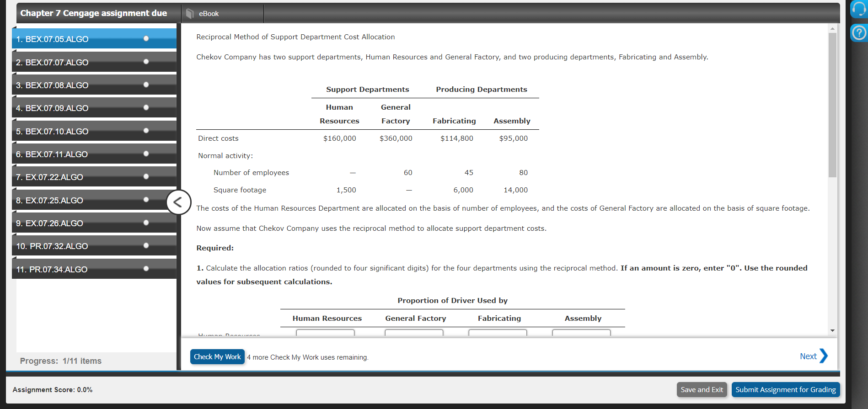
Task: Open item 7. EX.07.22.ALGO
Action: (94, 177)
